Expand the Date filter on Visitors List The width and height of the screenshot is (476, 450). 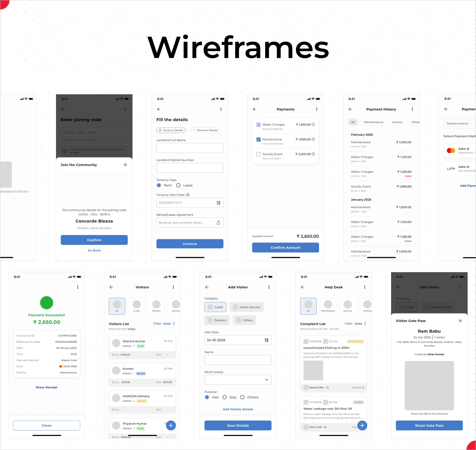click(x=169, y=324)
